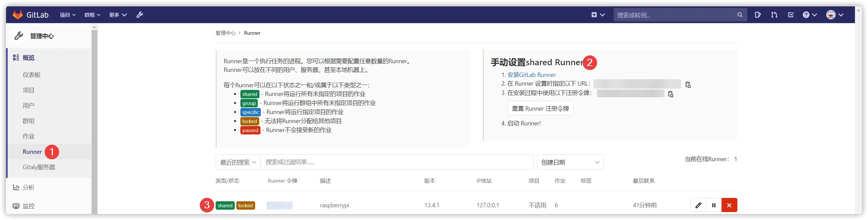Image resolution: width=868 pixels, height=220 pixels.
Task: Open the new item plus dropdown
Action: click(598, 15)
